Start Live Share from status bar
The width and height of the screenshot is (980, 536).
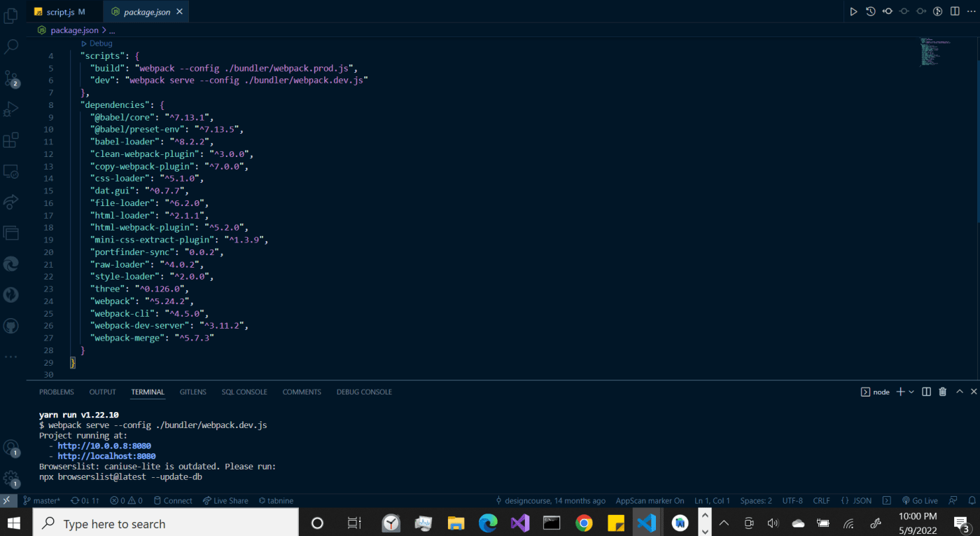click(225, 500)
